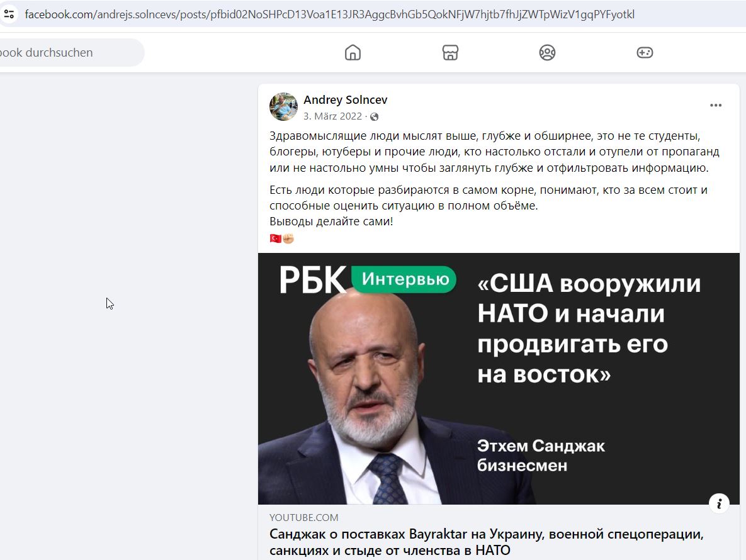Click the info 'i' icon on link preview
The image size is (746, 560).
click(719, 503)
